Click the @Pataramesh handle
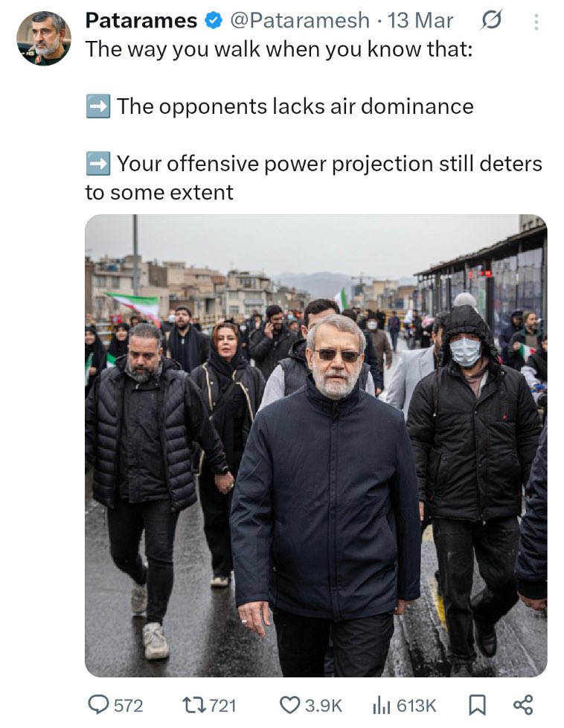Image resolution: width=564 pixels, height=728 pixels. point(300,21)
